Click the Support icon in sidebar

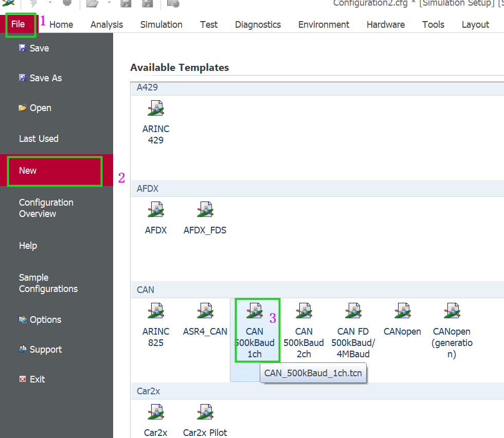(x=23, y=349)
